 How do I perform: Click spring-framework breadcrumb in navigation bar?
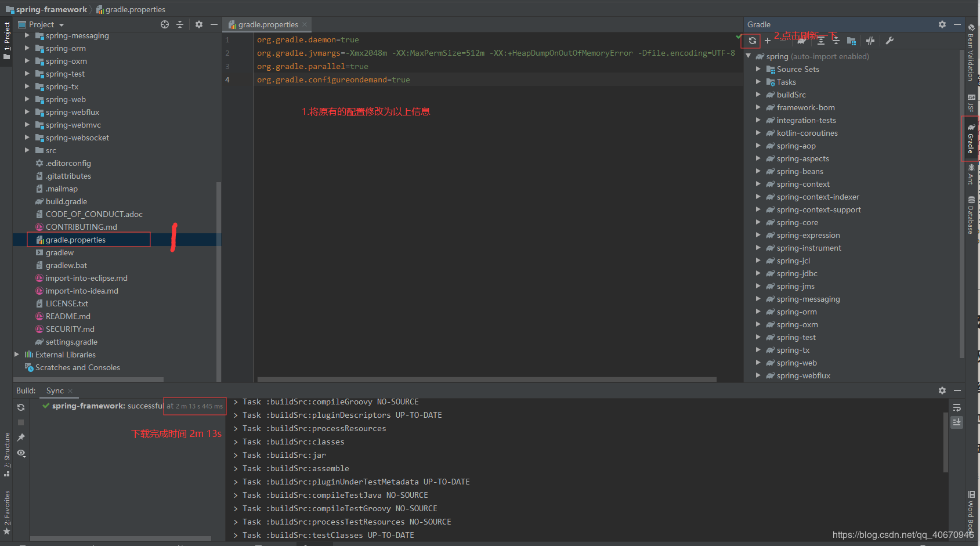(x=46, y=9)
